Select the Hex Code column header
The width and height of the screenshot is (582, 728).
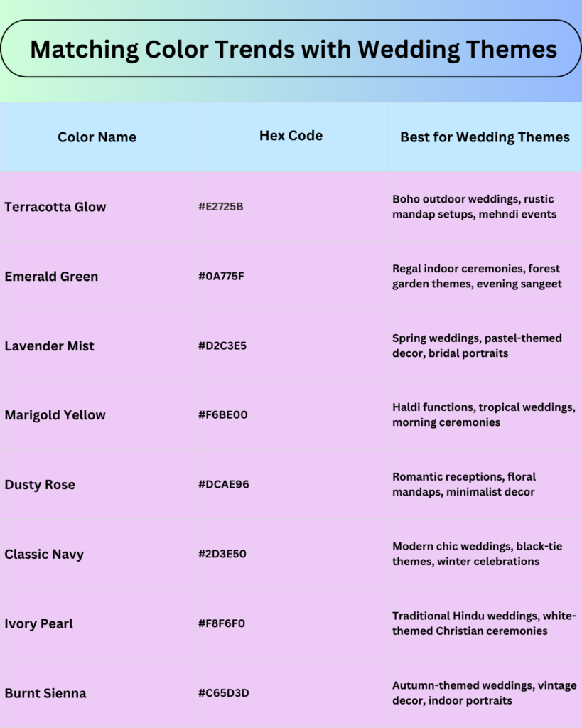pyautogui.click(x=291, y=135)
